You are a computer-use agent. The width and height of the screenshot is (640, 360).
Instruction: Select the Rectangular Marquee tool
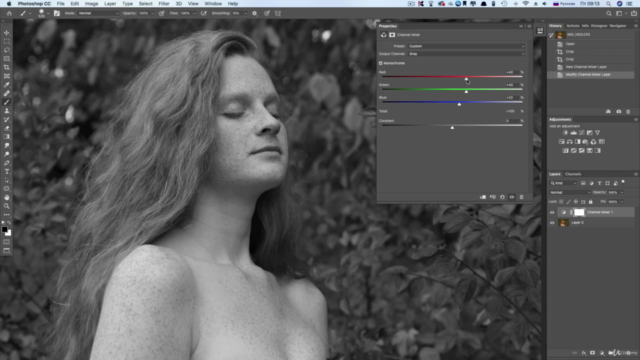click(x=7, y=41)
